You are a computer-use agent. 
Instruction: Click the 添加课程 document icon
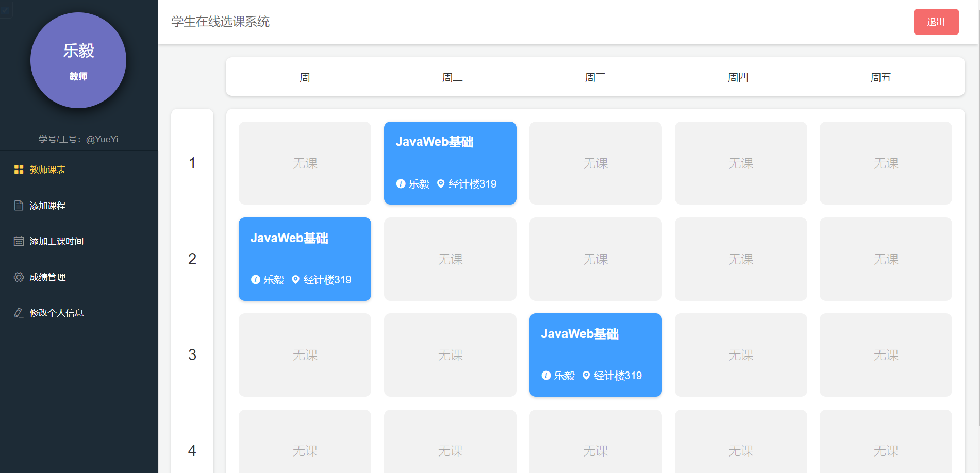(19, 206)
